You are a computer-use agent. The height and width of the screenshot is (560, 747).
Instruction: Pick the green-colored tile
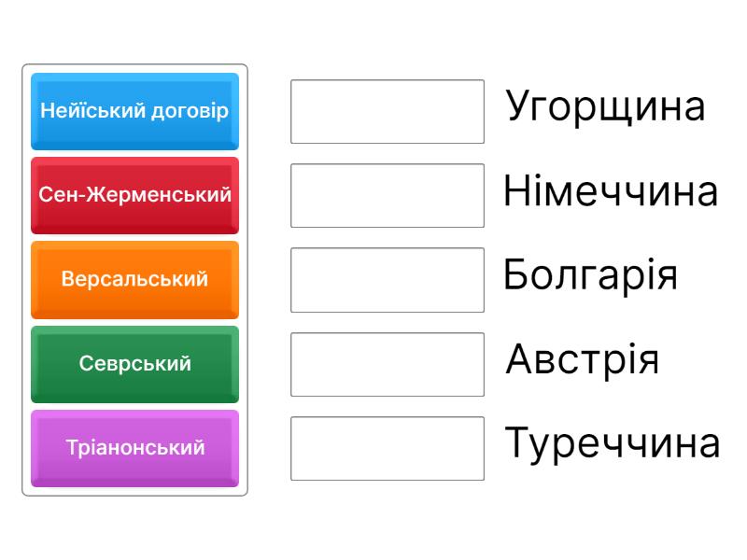[134, 363]
